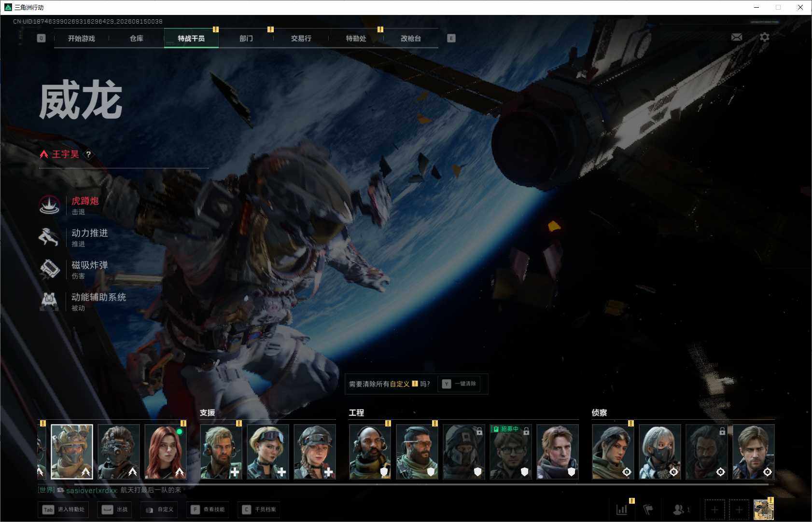
Task: Open the statistics bar chart icon
Action: (x=622, y=509)
